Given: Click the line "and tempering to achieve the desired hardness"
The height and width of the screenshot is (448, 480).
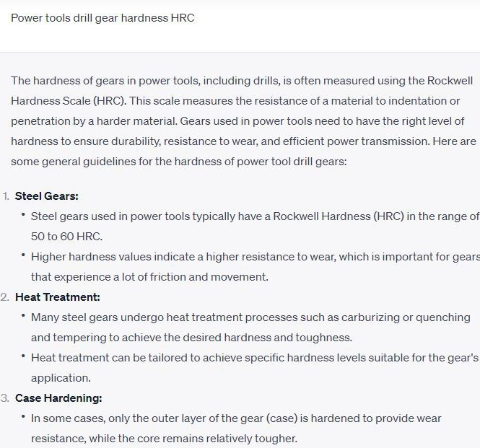Looking at the screenshot, I should tap(191, 337).
